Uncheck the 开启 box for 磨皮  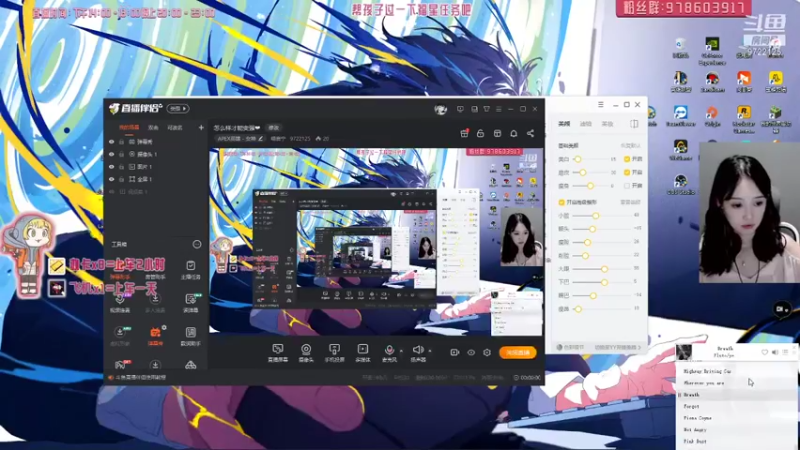coord(627,172)
